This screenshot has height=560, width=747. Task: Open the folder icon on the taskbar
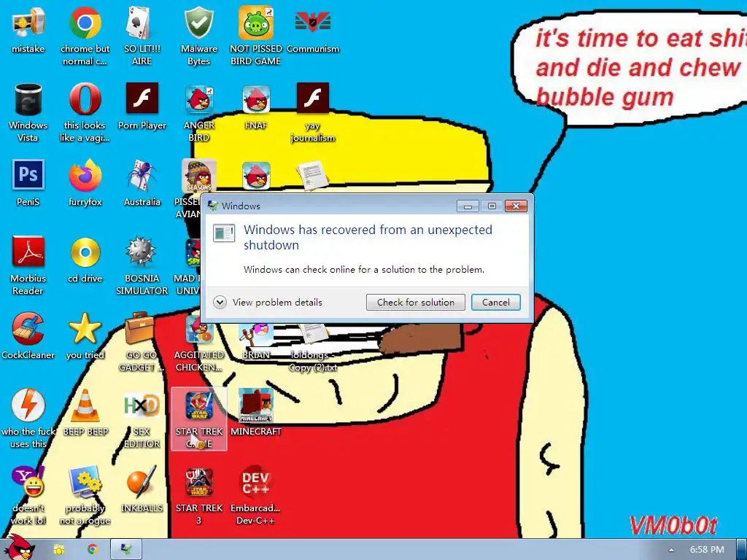[59, 550]
